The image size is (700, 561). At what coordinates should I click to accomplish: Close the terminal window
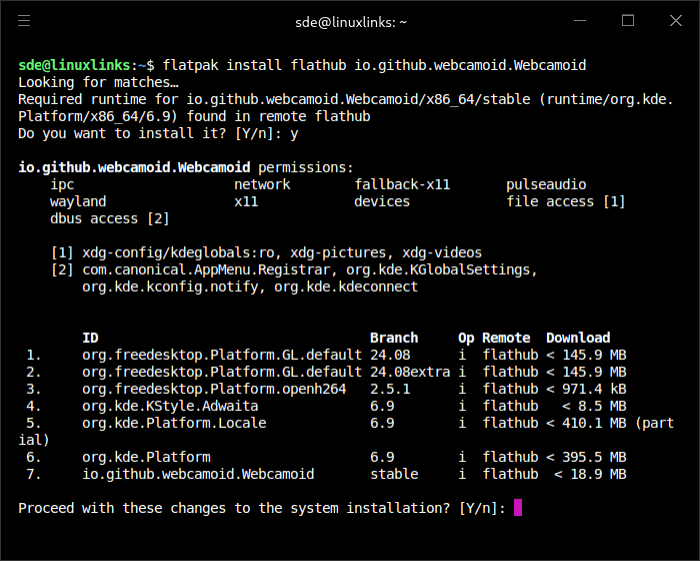[676, 21]
